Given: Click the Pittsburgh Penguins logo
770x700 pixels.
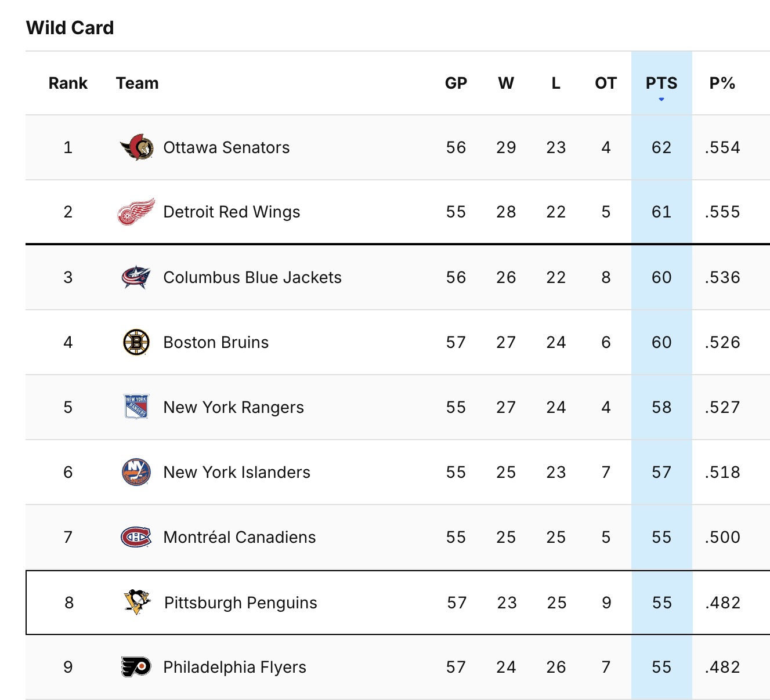Looking at the screenshot, I should [x=137, y=603].
